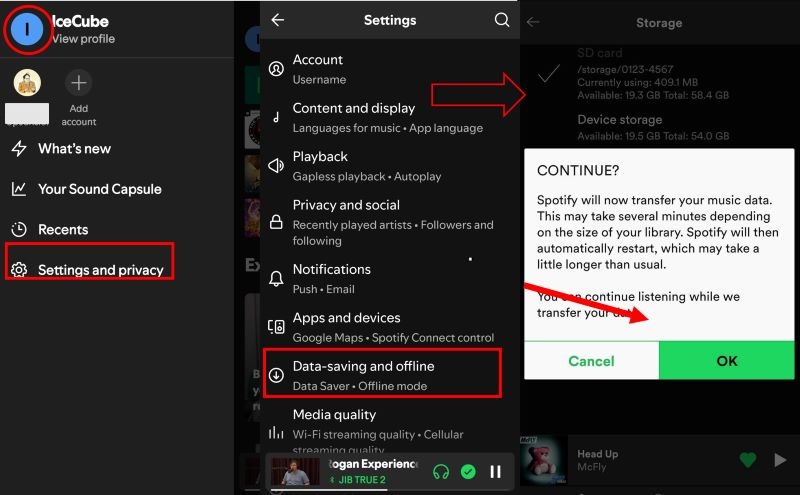Click the Content and display note icon
This screenshot has width=800, height=495.
point(276,117)
